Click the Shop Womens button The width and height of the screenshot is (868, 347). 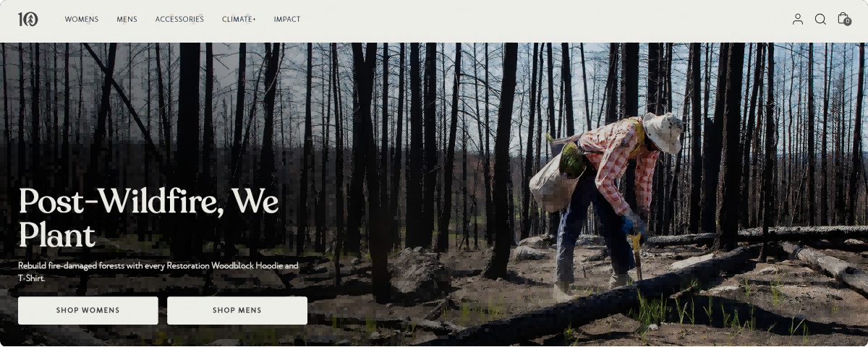(x=88, y=310)
